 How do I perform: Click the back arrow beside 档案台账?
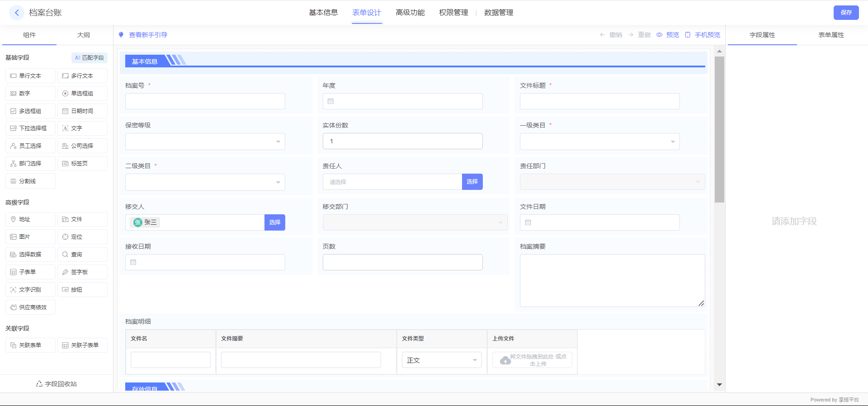[x=17, y=13]
